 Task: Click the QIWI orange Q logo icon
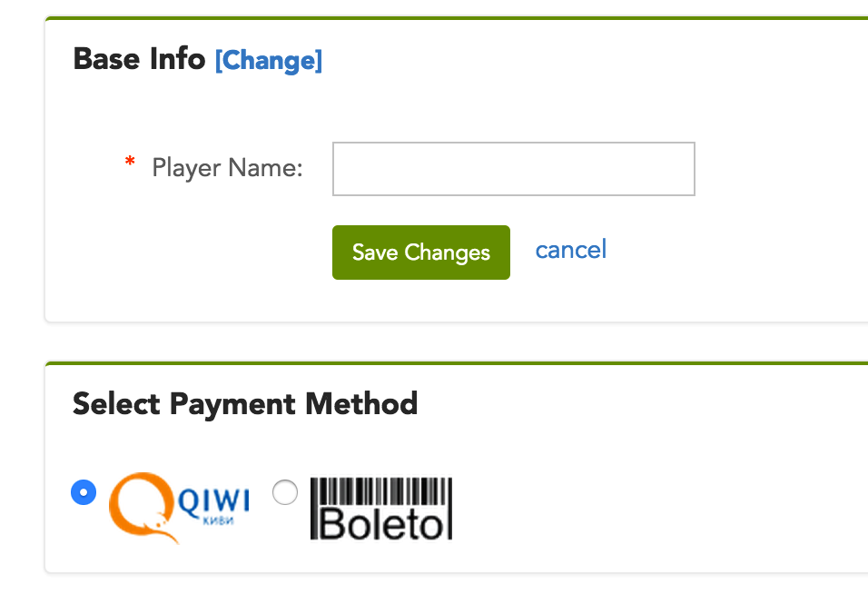tap(141, 505)
